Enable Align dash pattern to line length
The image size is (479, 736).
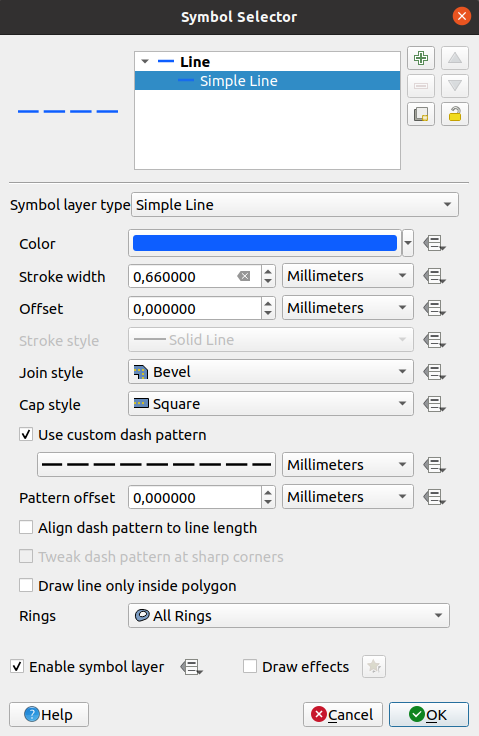[x=26, y=528]
